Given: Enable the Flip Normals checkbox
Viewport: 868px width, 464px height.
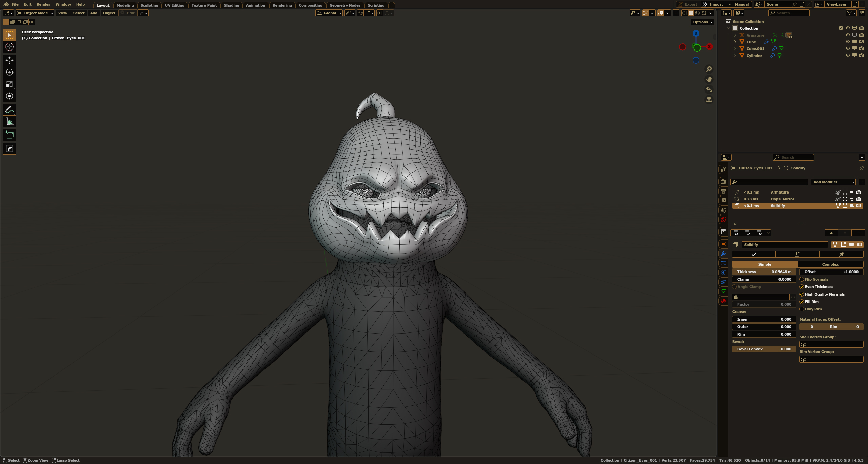Looking at the screenshot, I should tap(802, 279).
